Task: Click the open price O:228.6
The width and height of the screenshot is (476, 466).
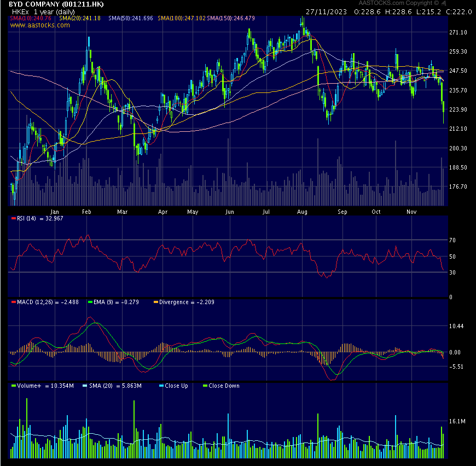Action: pyautogui.click(x=367, y=12)
